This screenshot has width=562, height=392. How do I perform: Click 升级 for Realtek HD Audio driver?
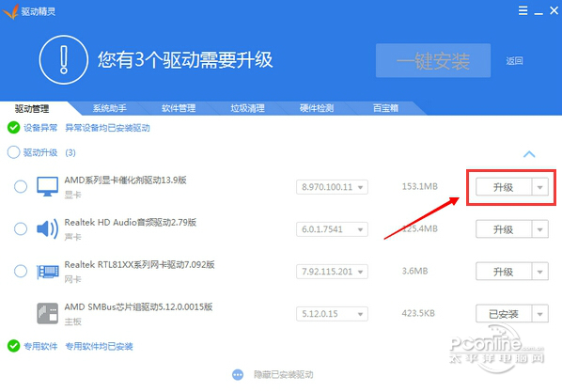pyautogui.click(x=504, y=229)
